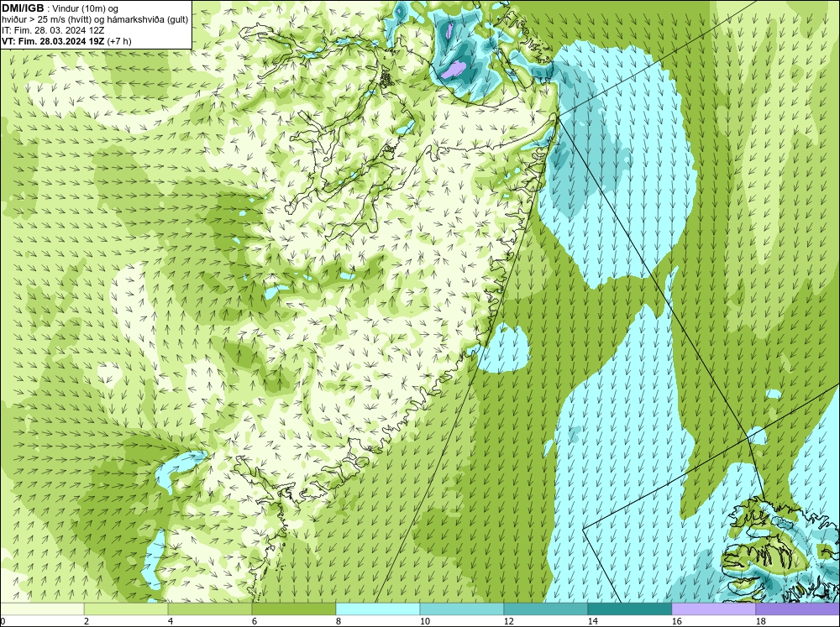Click the legend scale label 0
Screen dimensions: 840x627
coord(3,621)
